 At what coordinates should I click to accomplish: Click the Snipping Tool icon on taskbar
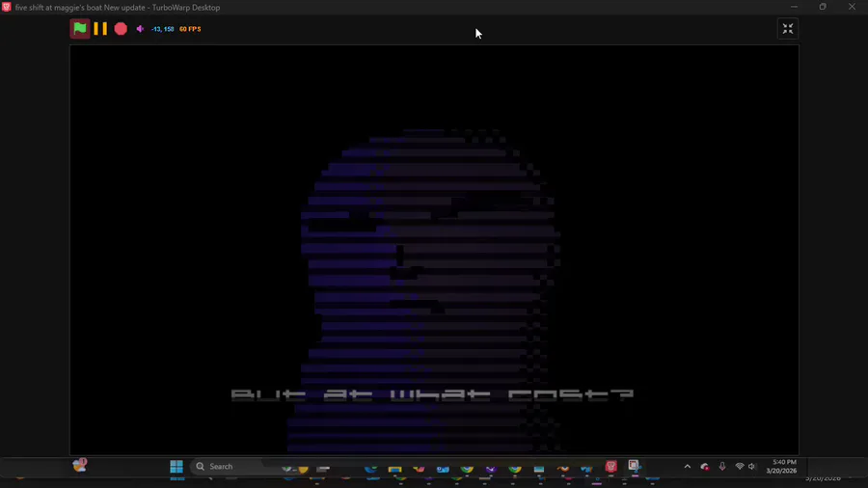tap(635, 467)
